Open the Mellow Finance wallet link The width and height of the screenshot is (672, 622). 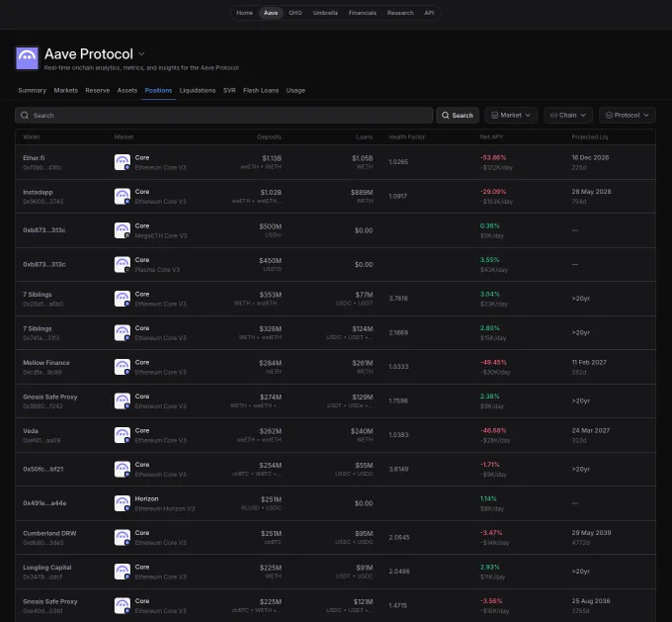(x=46, y=363)
